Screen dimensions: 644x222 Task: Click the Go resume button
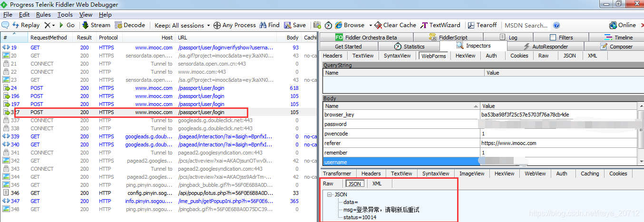67,25
